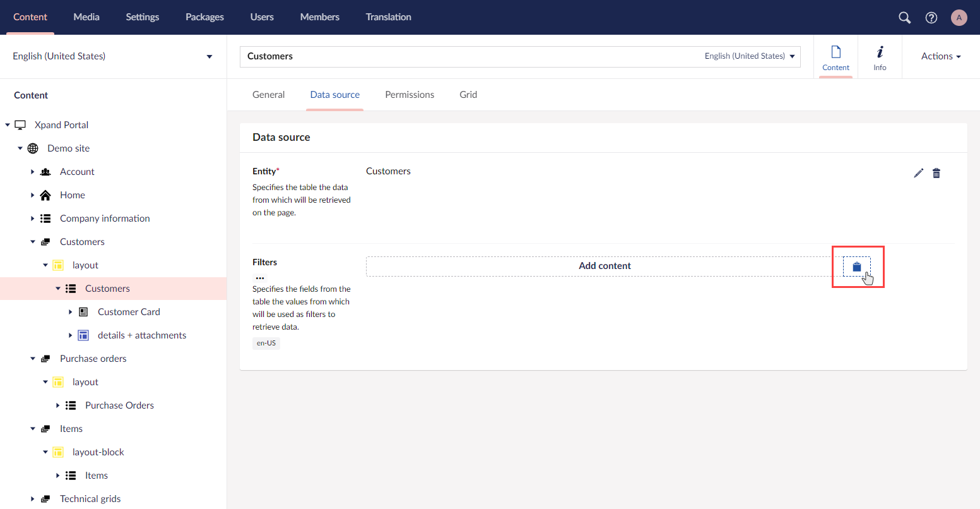Expand the Technical grids node
This screenshot has height=509, width=980.
pyautogui.click(x=33, y=499)
